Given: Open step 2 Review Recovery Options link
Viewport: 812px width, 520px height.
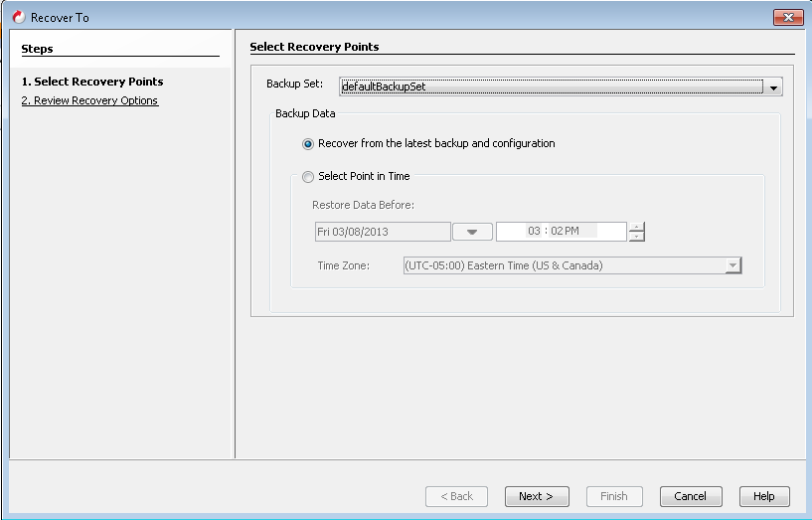Looking at the screenshot, I should tap(89, 100).
